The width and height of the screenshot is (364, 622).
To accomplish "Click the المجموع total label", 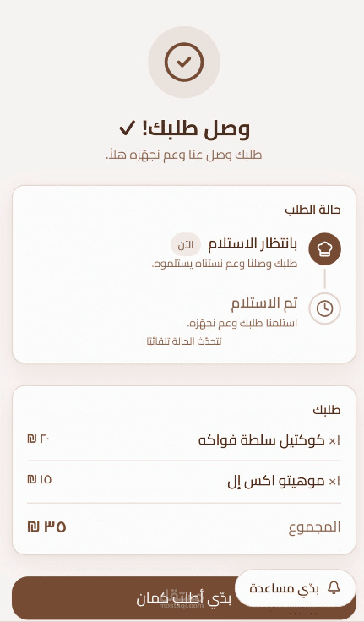I will 314,527.
